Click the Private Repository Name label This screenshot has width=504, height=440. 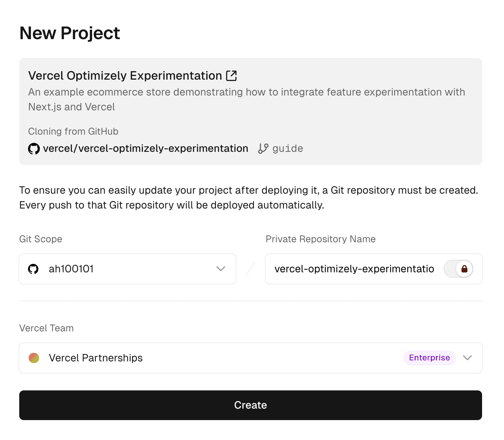(x=320, y=239)
